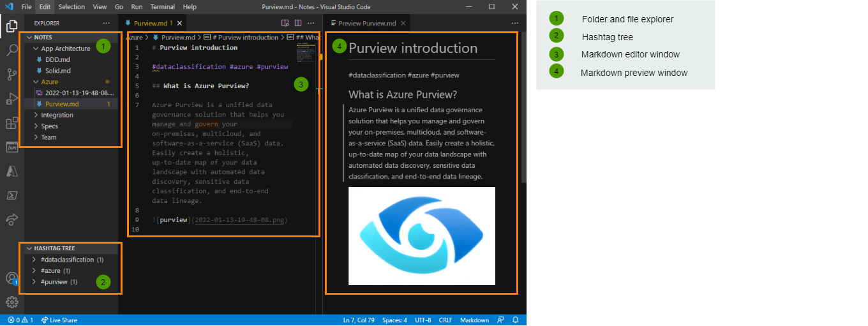Open the Live Share activity bar icon
This screenshot has height=326, width=868.
point(11,219)
